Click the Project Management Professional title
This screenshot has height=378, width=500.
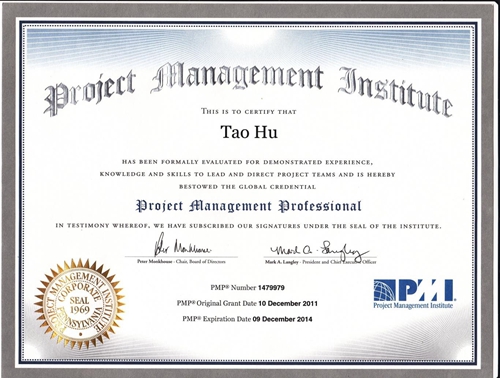(249, 206)
